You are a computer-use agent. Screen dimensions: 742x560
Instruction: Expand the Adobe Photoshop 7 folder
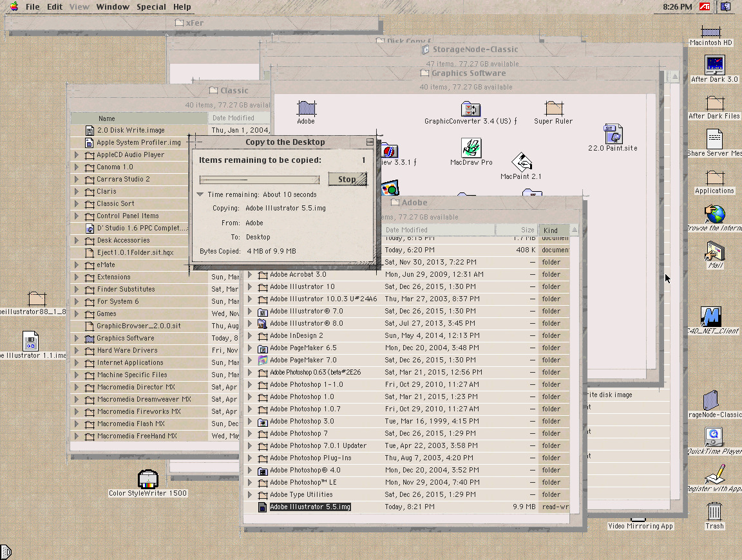250,433
